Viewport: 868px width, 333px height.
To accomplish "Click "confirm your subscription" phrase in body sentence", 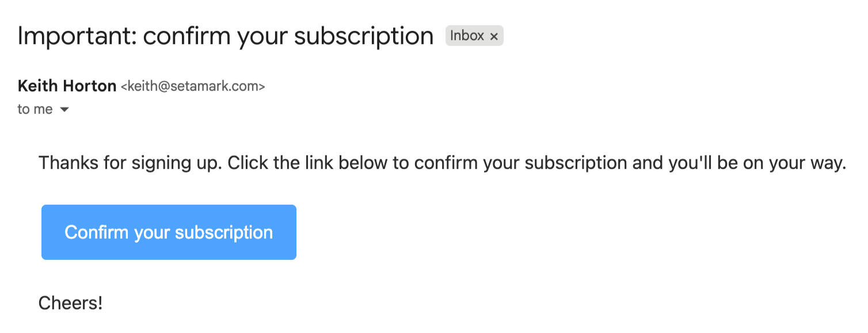I will (520, 163).
